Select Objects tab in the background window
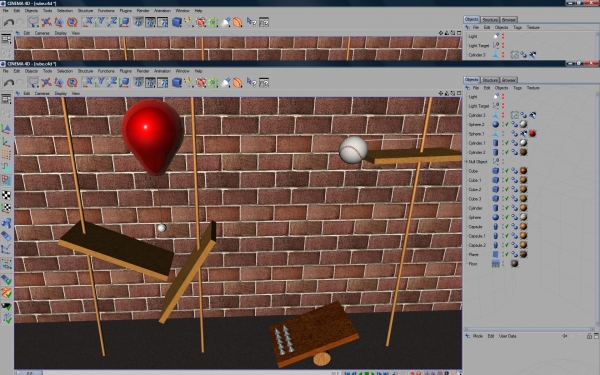 tap(471, 19)
